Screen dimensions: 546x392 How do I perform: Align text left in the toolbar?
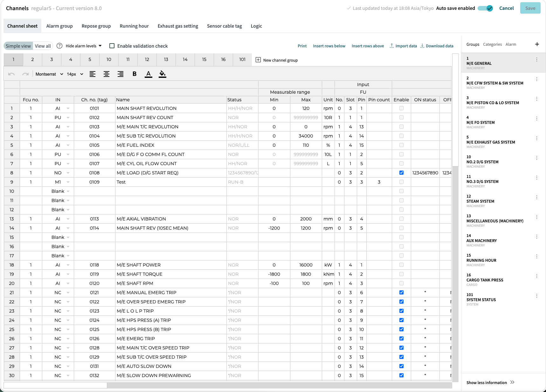[x=93, y=74]
